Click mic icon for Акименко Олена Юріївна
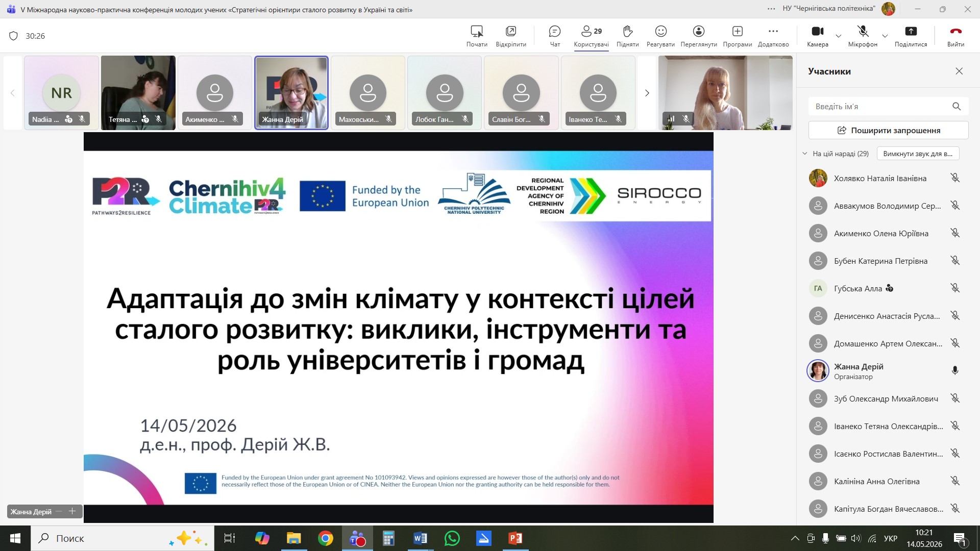 (x=955, y=233)
